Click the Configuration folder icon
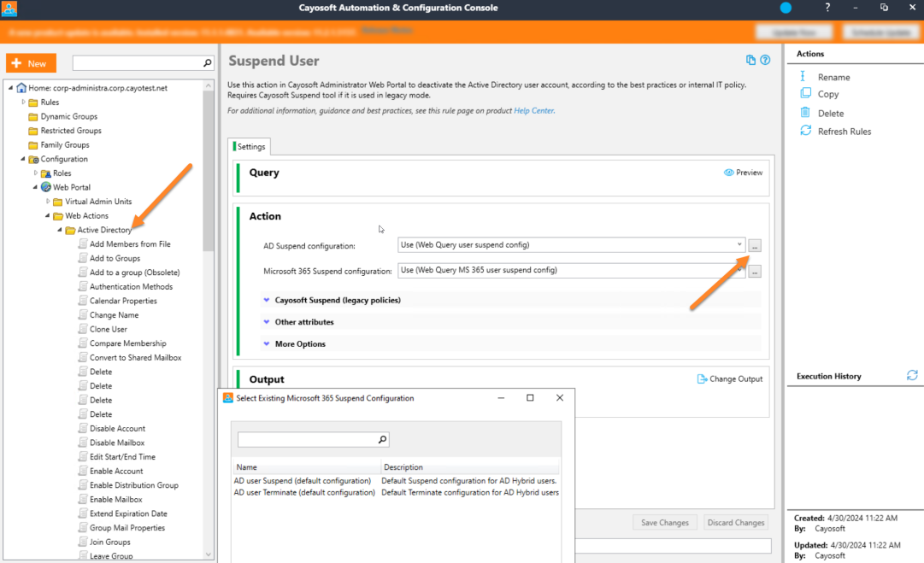Image resolution: width=924 pixels, height=563 pixels. pos(33,159)
